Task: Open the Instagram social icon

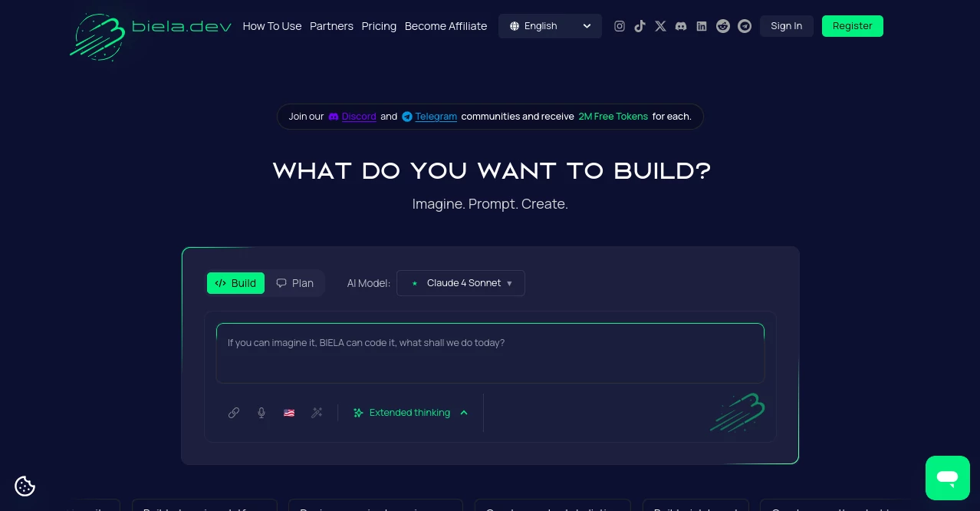Action: [620, 25]
